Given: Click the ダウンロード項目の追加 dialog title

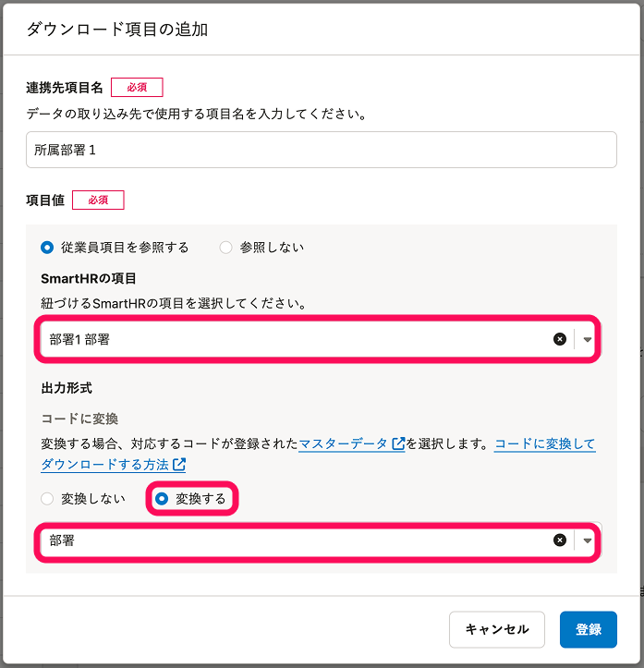Looking at the screenshot, I should (x=116, y=30).
